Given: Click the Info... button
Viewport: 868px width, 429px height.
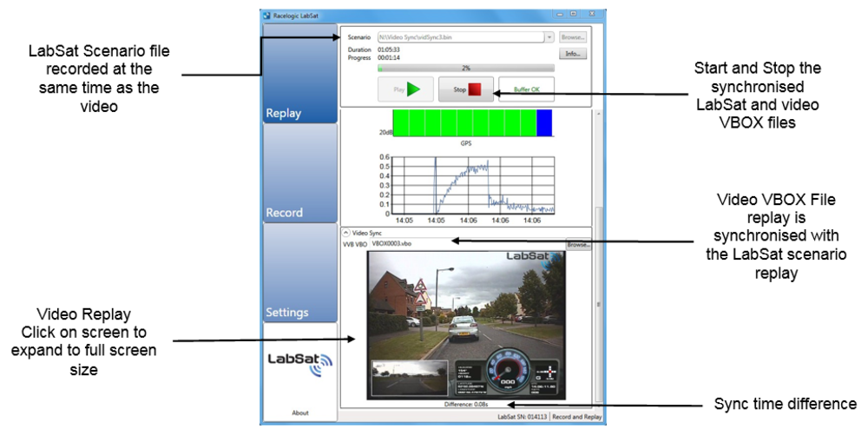Looking at the screenshot, I should (573, 54).
